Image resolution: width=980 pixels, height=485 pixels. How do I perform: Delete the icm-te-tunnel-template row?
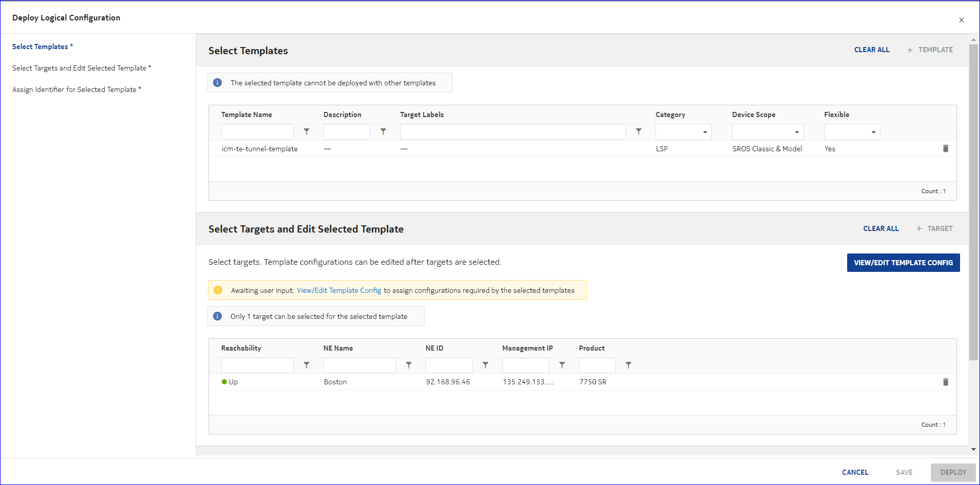click(x=945, y=149)
